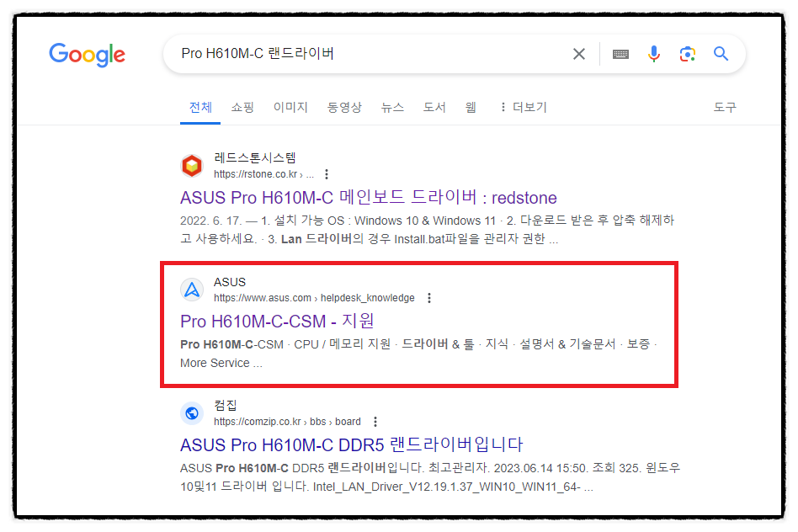Screen dimensions: 798x532
Task: Open Pro H610M-C-CSM - 지원 link
Action: point(278,322)
